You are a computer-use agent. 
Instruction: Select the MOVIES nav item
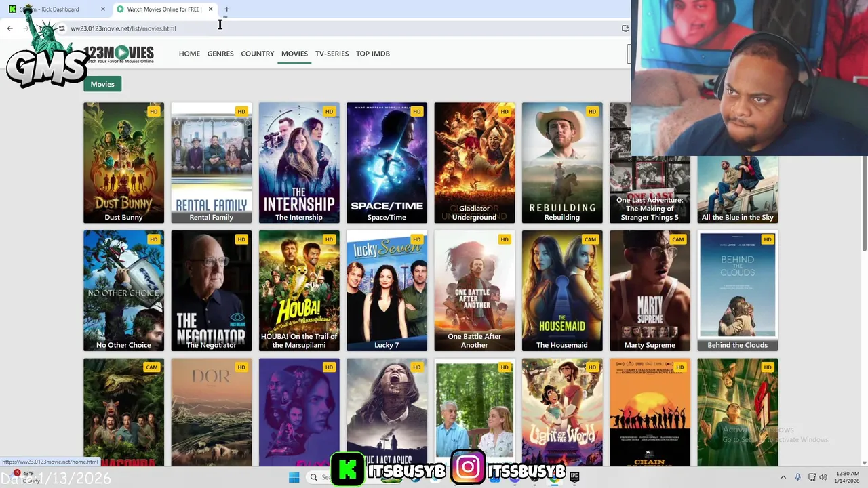click(294, 54)
